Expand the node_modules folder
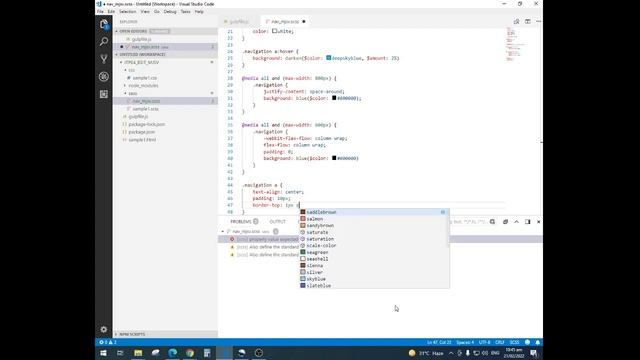 165,86
